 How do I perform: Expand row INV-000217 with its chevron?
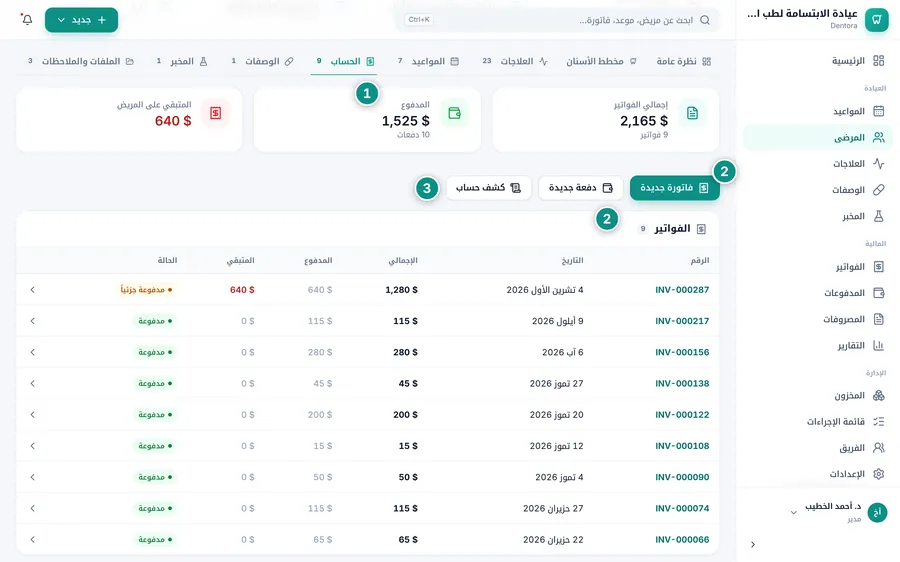pyautogui.click(x=32, y=321)
